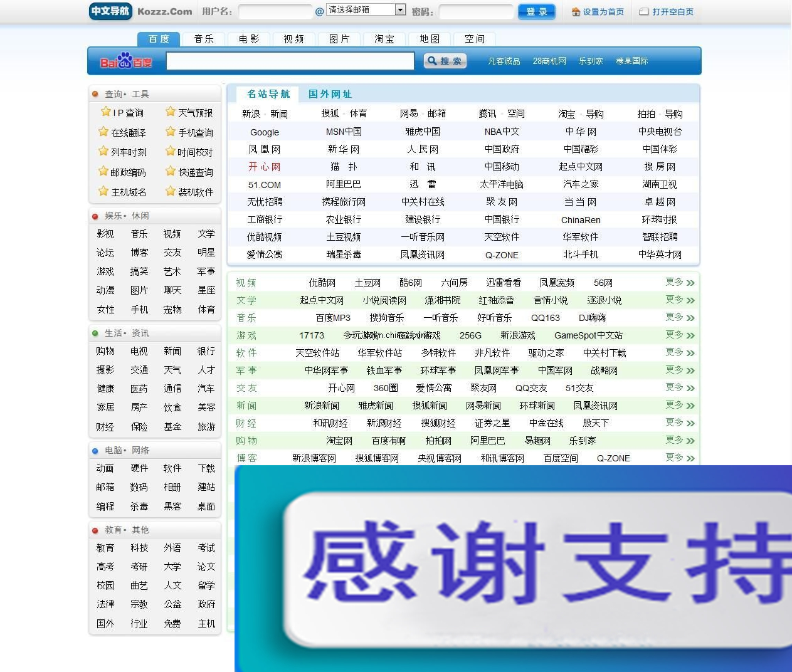Image resolution: width=792 pixels, height=672 pixels.
Task: Click the 更多 arrows in the 军事 row
Action: click(x=690, y=370)
